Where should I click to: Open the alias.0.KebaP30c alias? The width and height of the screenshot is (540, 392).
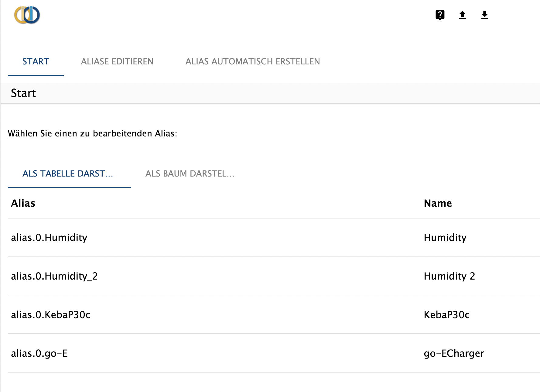tap(51, 315)
